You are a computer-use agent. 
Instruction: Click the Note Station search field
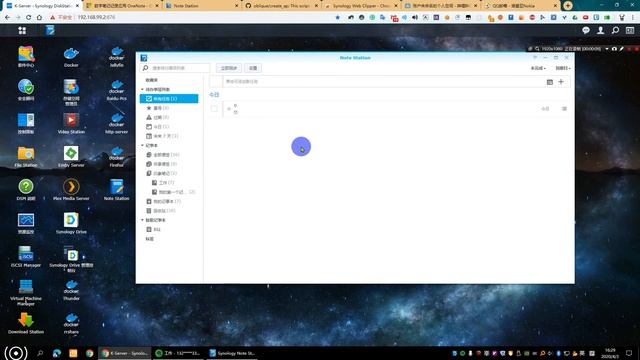click(175, 68)
